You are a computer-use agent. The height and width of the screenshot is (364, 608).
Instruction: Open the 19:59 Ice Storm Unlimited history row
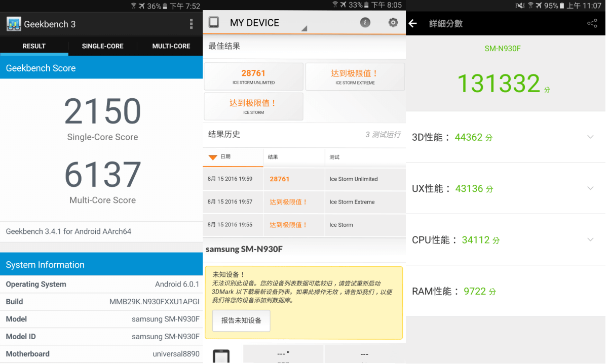[x=304, y=179]
